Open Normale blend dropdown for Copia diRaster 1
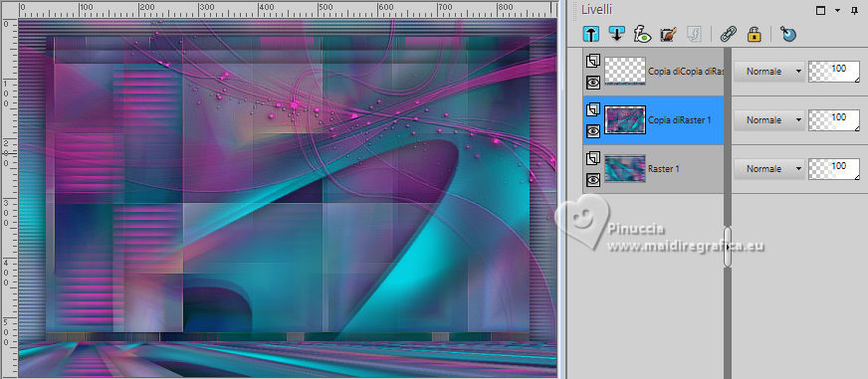Viewport: 868px width, 379px height. click(768, 120)
